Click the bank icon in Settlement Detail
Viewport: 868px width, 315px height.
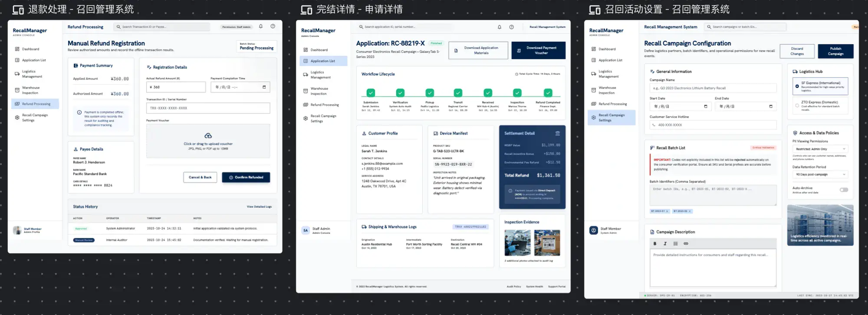click(x=558, y=133)
